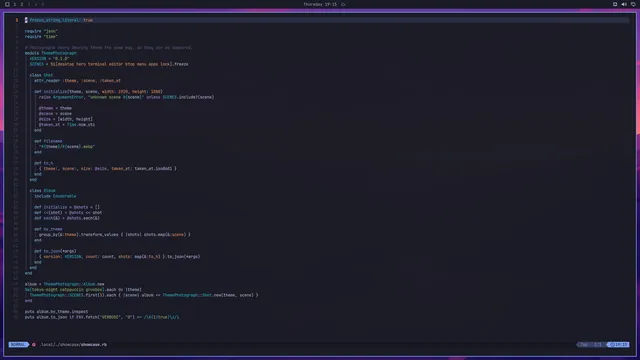Open the rightmost tray icon in the top bar
Image resolution: width=640 pixels, height=360 pixels.
pos(633,4)
